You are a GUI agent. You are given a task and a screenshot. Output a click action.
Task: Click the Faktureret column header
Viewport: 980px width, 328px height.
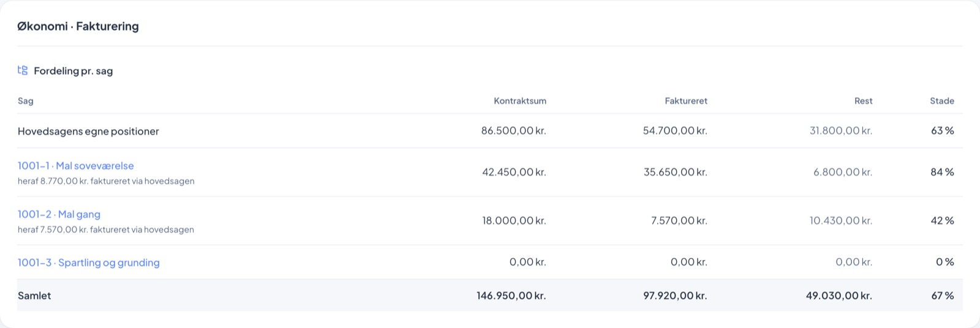click(x=686, y=101)
